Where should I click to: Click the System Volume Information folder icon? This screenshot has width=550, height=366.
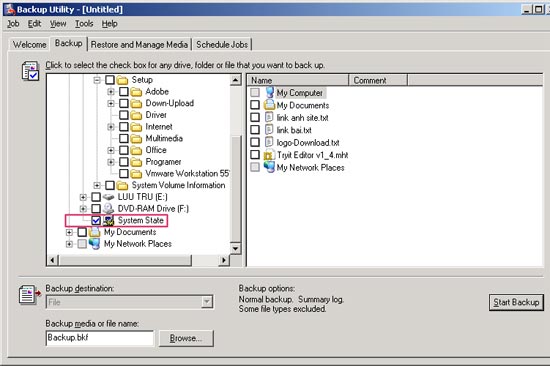[122, 185]
